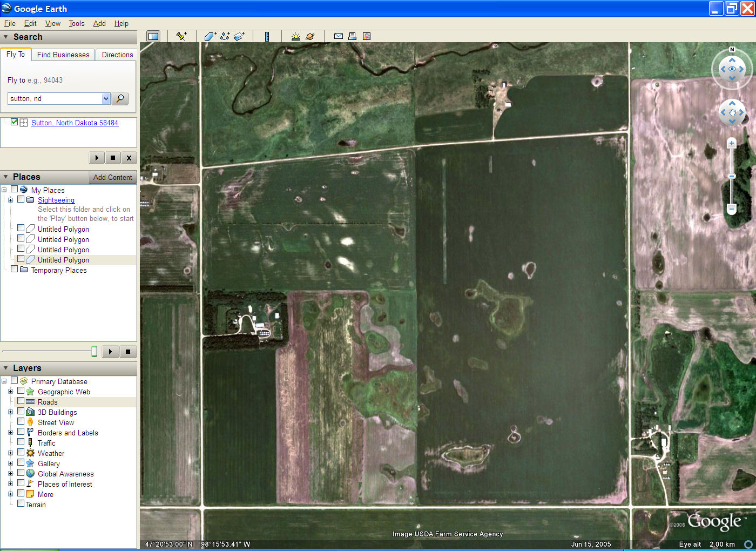756x551 pixels.
Task: Expand the Borders and Labels node
Action: 10,433
